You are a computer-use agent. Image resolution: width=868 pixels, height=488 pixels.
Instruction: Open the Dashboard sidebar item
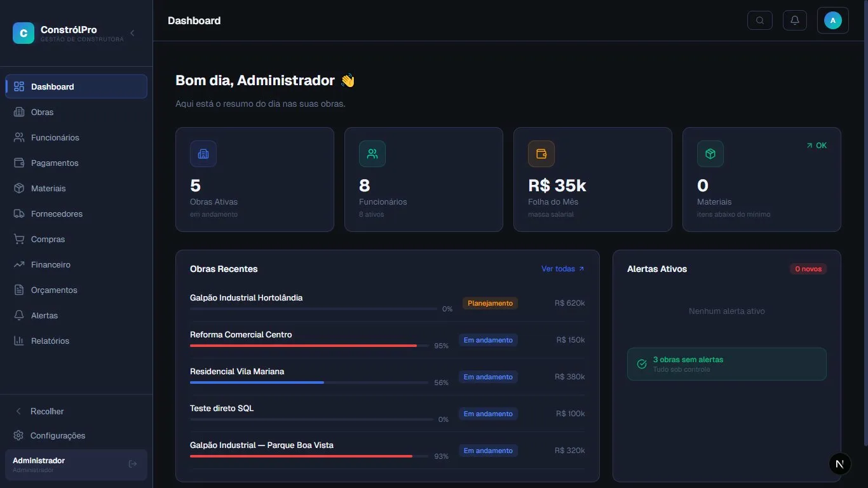point(76,86)
